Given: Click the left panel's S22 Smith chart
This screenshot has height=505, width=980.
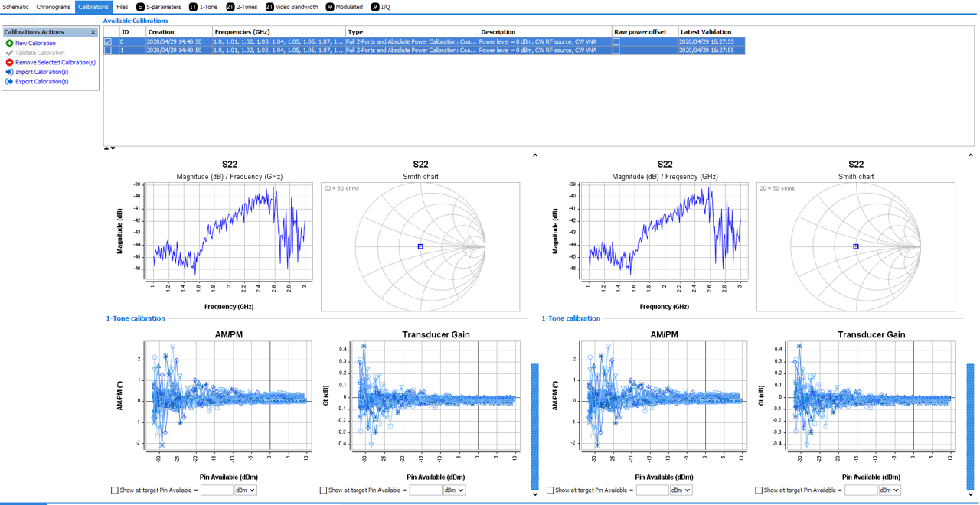Looking at the screenshot, I should (420, 246).
